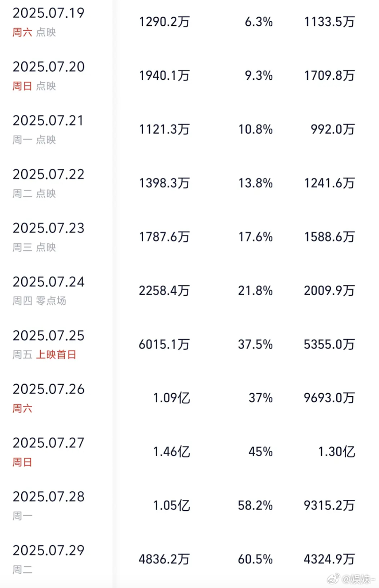Select the 60.5% share on 2025.07.29

click(255, 559)
